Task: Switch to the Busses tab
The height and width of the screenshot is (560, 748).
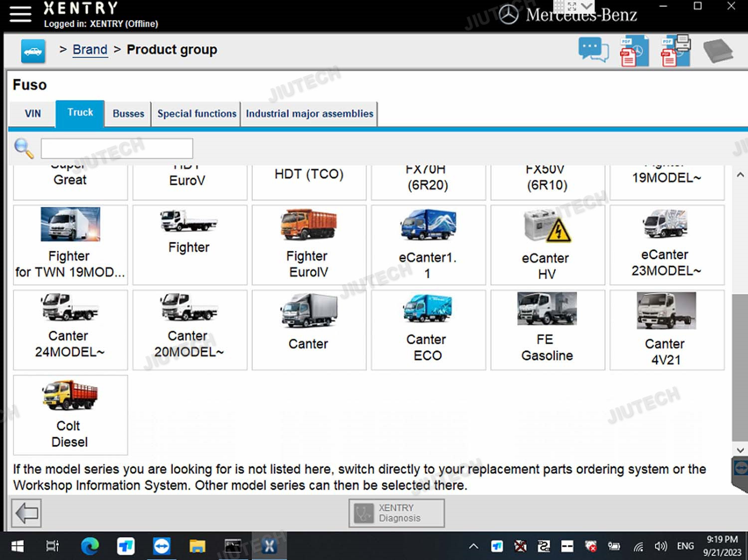Action: click(128, 114)
